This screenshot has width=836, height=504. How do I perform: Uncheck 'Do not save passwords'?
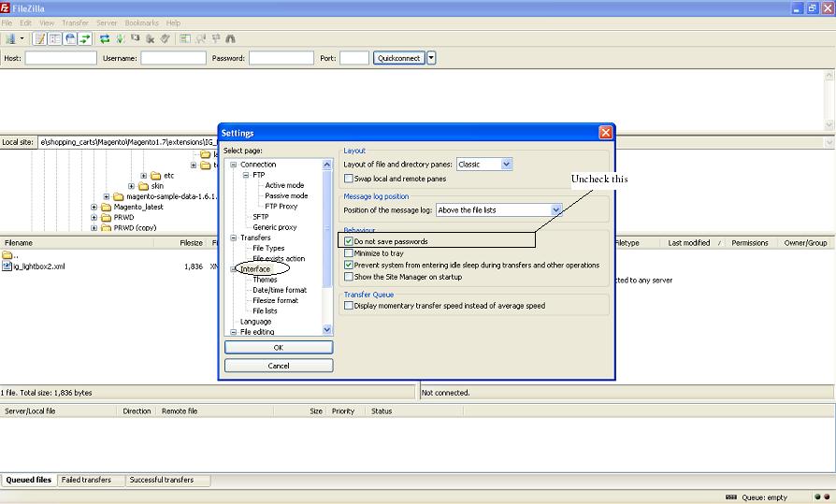[349, 241]
